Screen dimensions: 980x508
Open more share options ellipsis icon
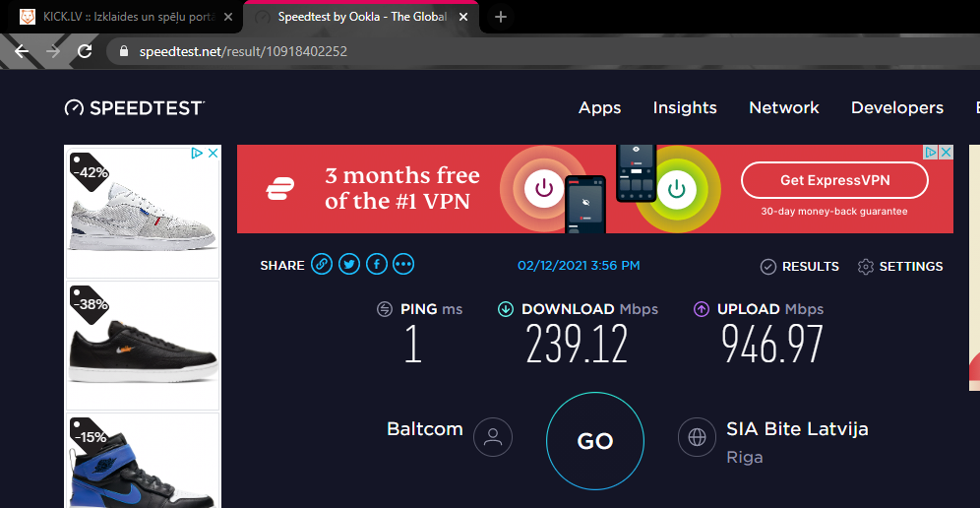(x=403, y=265)
